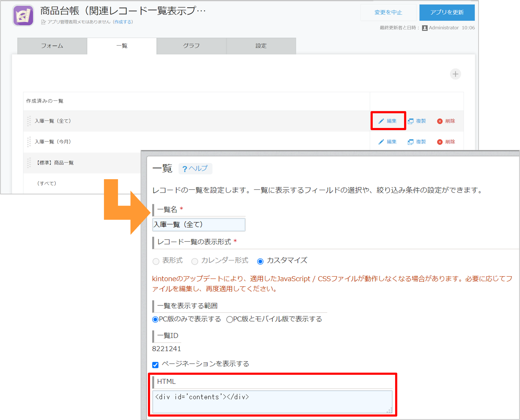Image resolution: width=520 pixels, height=420 pixels.
Task: Click the 【標準】商品一覧 list row
Action: pyautogui.click(x=82, y=163)
